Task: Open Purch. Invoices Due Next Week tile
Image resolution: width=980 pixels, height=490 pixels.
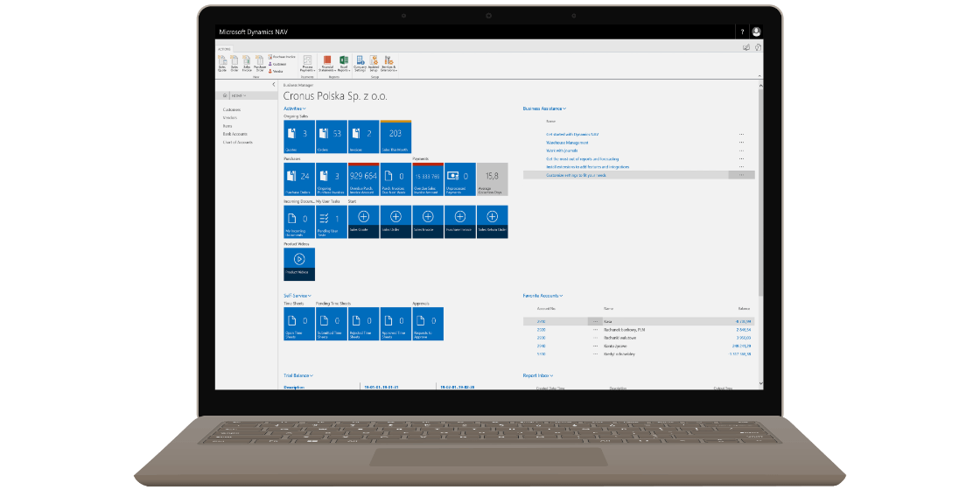Action: click(395, 179)
